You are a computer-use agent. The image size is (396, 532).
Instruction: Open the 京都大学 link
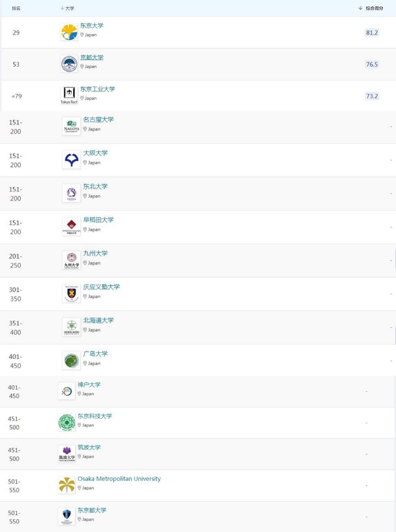[x=92, y=57]
